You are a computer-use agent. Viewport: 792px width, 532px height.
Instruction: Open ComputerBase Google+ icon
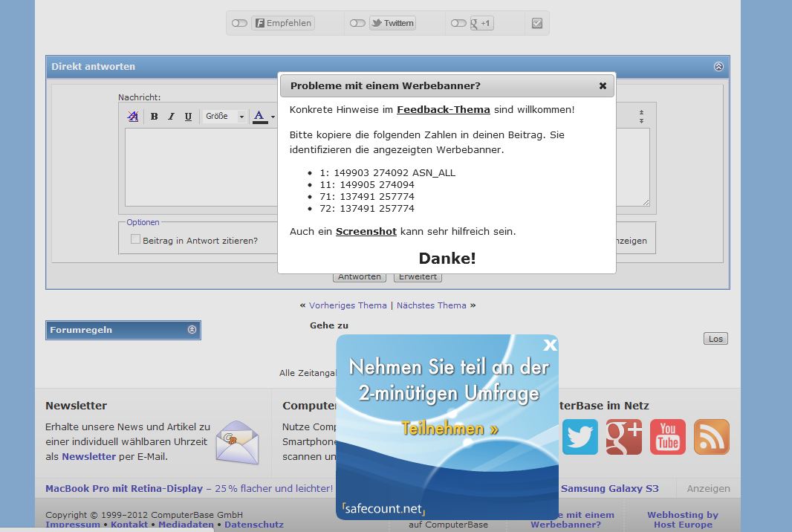pyautogui.click(x=624, y=436)
